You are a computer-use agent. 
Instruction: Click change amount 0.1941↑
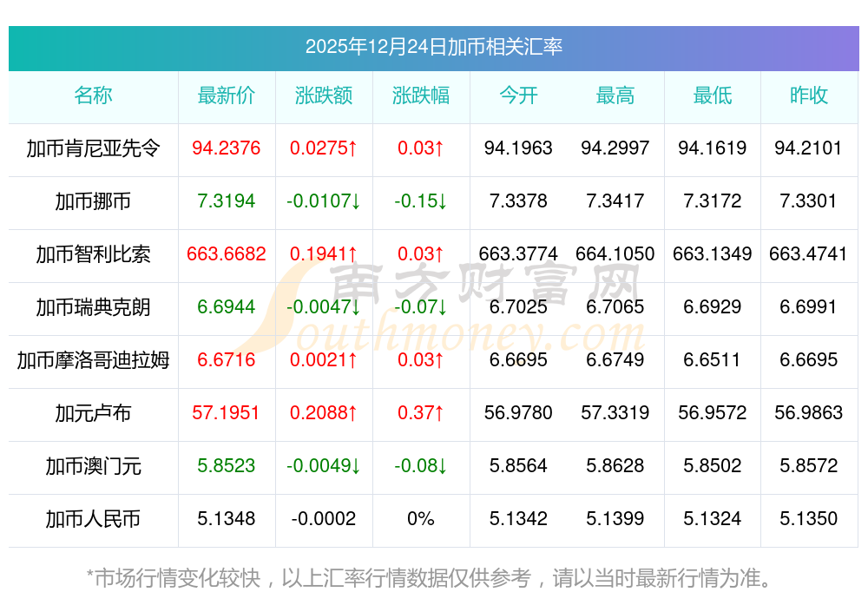324,254
